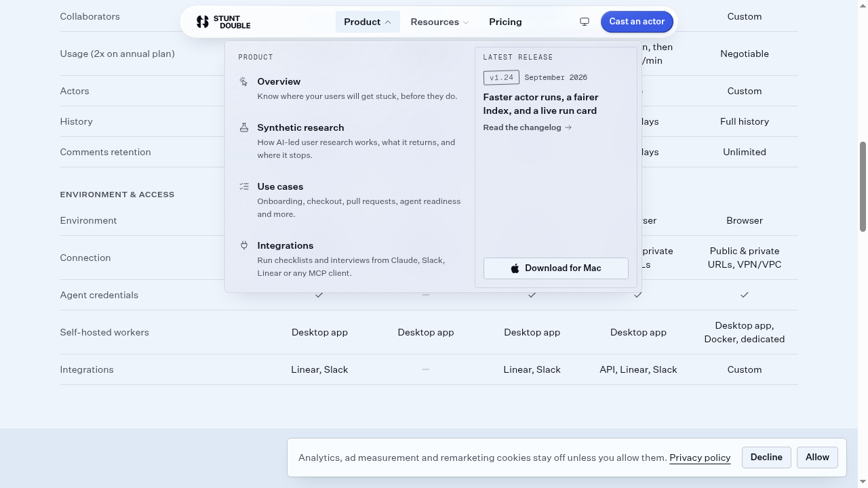Click the Stunt Double logo
This screenshot has width=868, height=488.
point(223,22)
